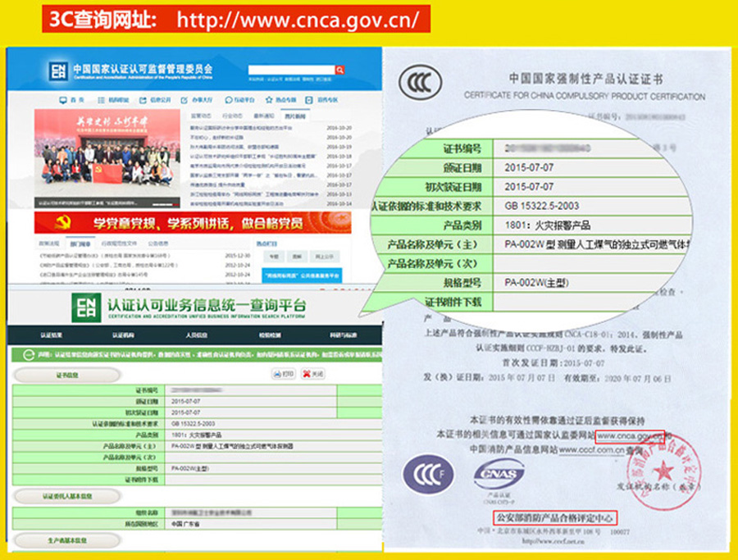Click the 3C查询网址 URL http://www.cnca.gov.cn/
The height and width of the screenshot is (560, 738).
point(298,20)
